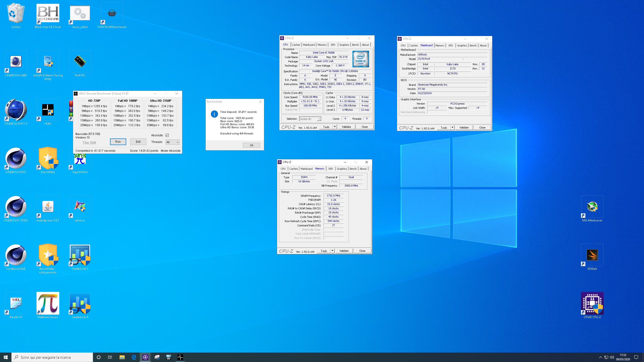Click OK in Test finished dialog
Image resolution: width=644 pixels, height=362 pixels.
point(251,145)
